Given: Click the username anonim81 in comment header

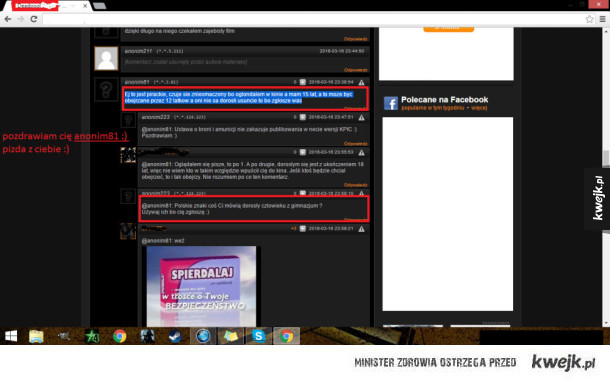Looking at the screenshot, I should [137, 82].
